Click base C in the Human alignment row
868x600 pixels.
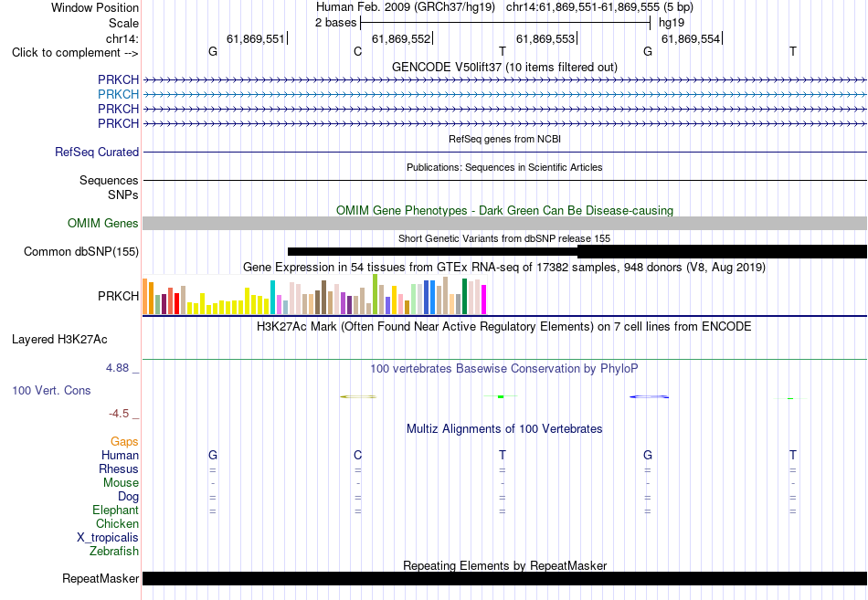click(x=357, y=455)
